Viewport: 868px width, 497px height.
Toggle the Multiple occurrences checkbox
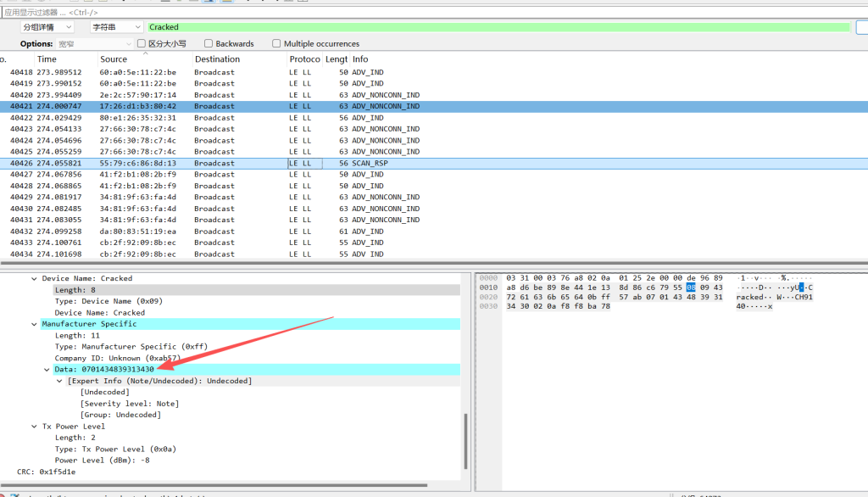276,44
